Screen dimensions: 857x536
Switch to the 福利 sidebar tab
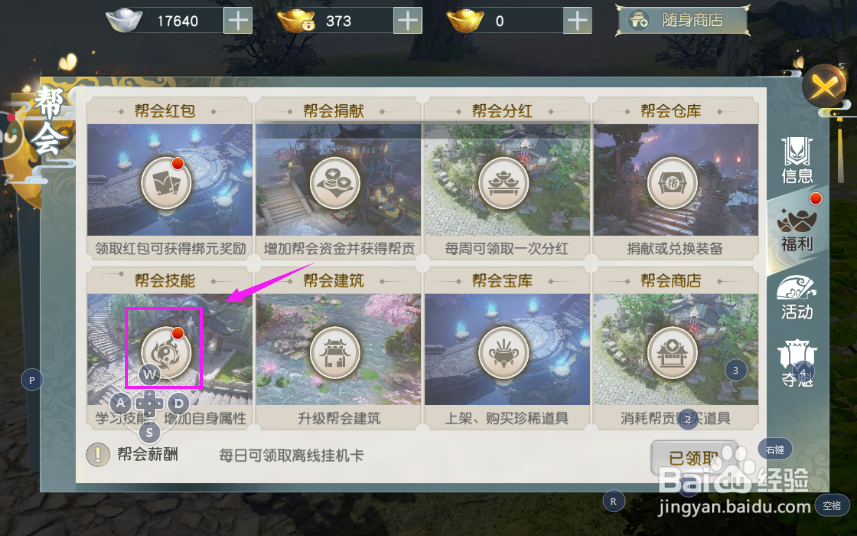click(x=797, y=229)
